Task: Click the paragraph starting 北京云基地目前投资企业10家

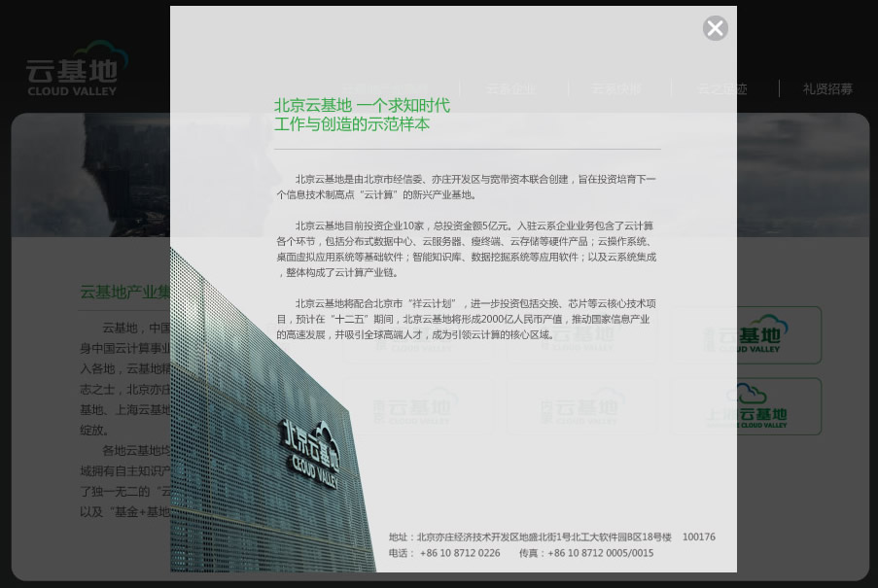Action: pos(466,249)
